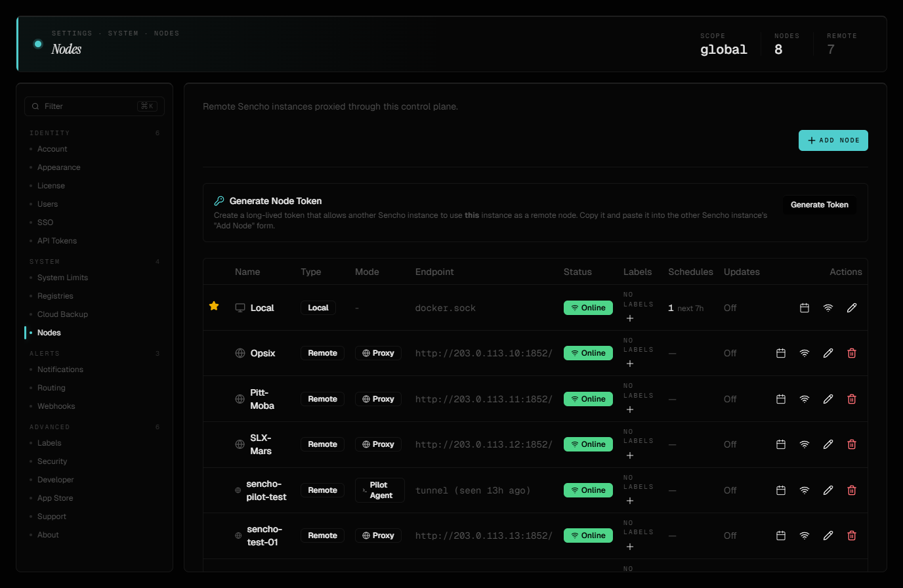
Task: Test connection for sencho-test-01 node
Action: [x=805, y=535]
